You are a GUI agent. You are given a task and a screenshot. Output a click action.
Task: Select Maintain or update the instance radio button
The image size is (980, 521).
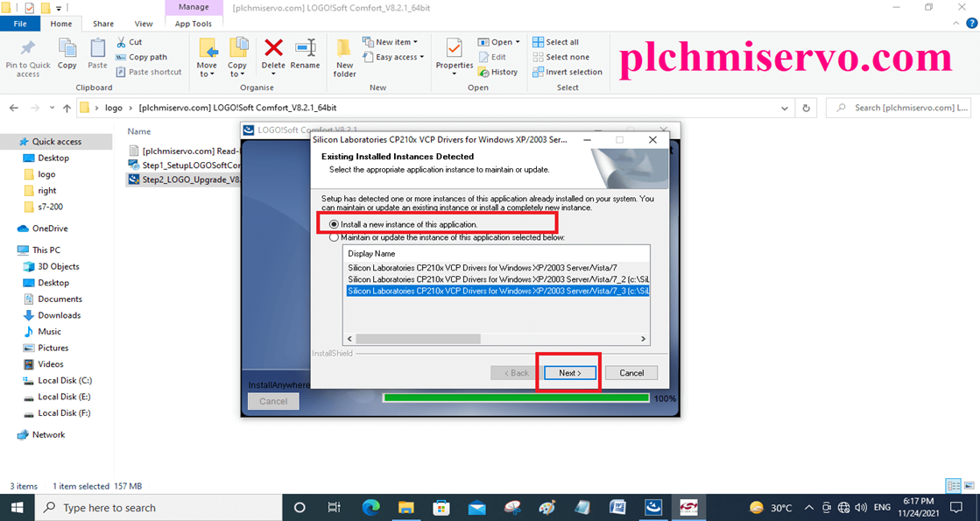pos(335,237)
